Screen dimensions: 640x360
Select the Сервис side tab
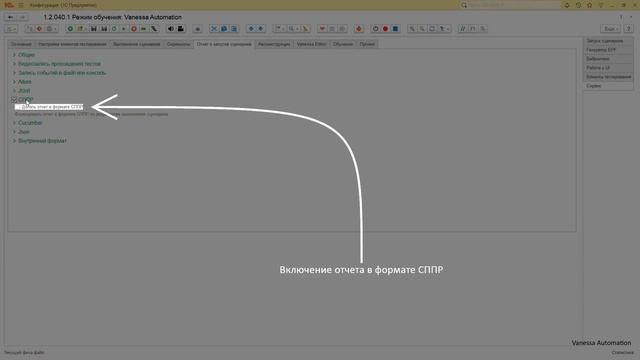(x=608, y=86)
